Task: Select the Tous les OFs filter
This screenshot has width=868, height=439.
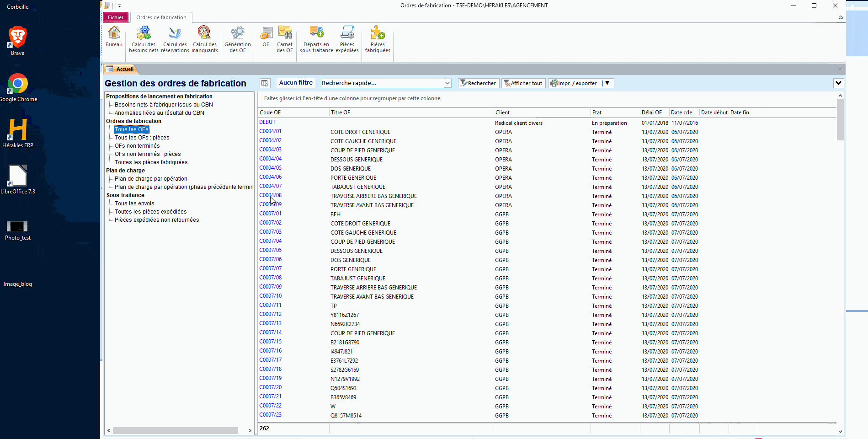Action: pyautogui.click(x=131, y=129)
